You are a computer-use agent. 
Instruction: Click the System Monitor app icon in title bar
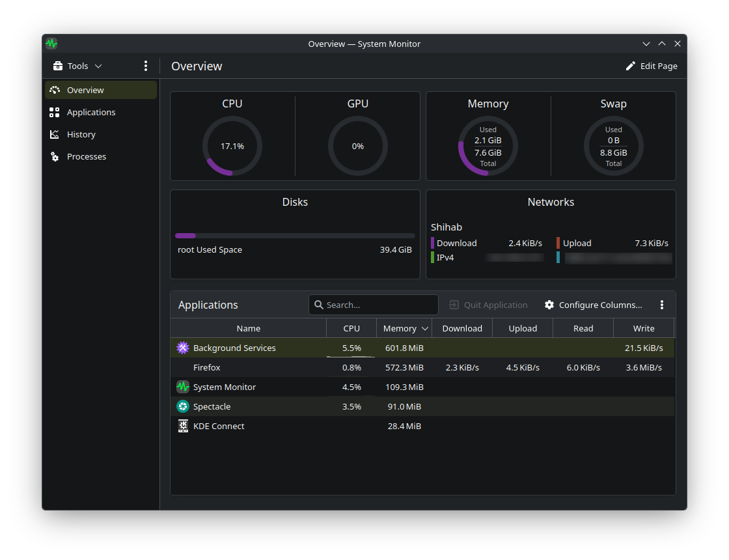51,44
